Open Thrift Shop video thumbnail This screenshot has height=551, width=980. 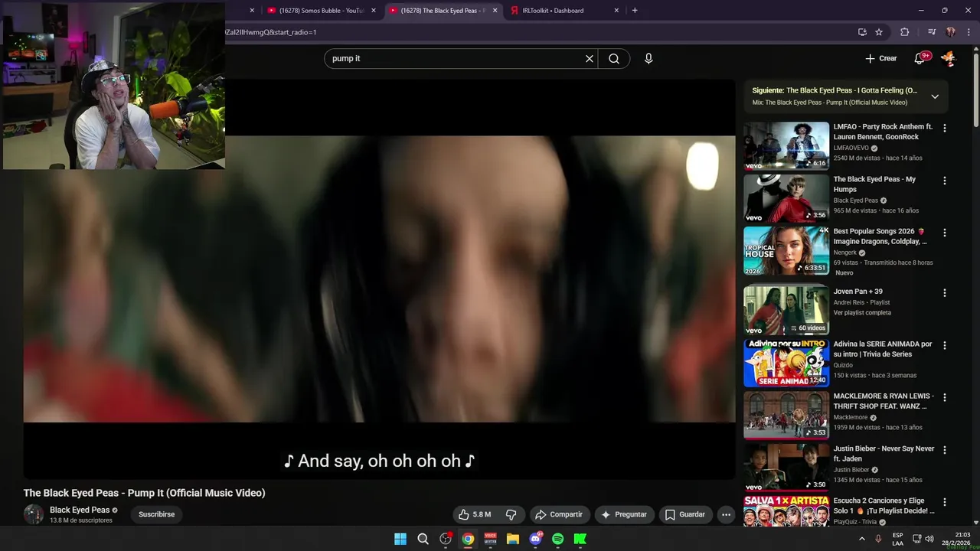(x=786, y=416)
